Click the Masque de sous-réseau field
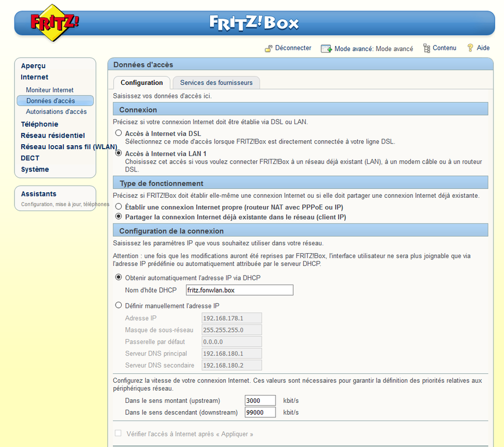 232,330
